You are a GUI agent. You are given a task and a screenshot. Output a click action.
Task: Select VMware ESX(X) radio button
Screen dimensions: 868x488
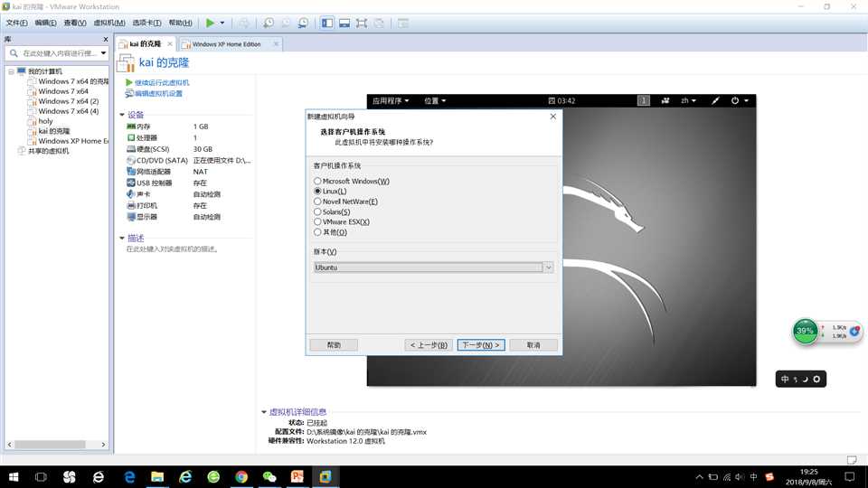317,222
